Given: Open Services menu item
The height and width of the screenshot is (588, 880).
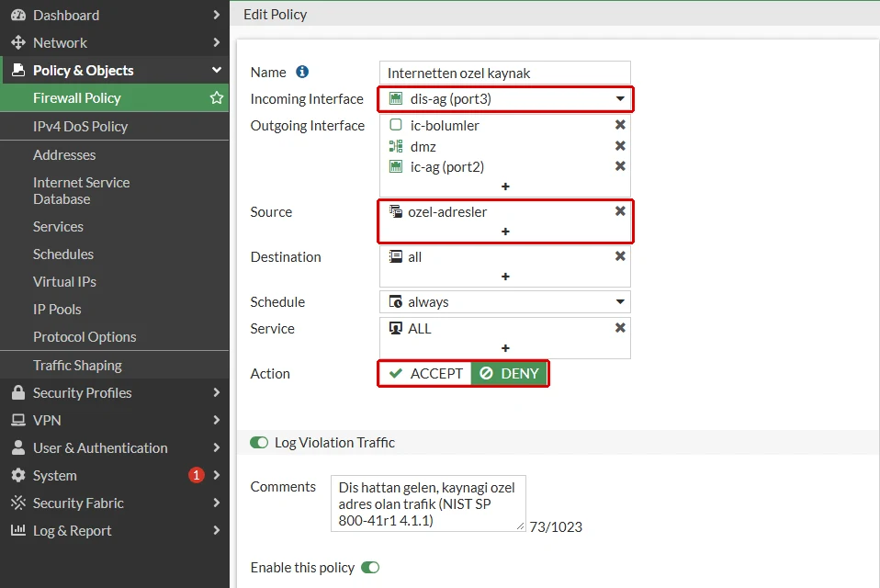Looking at the screenshot, I should coord(115,227).
